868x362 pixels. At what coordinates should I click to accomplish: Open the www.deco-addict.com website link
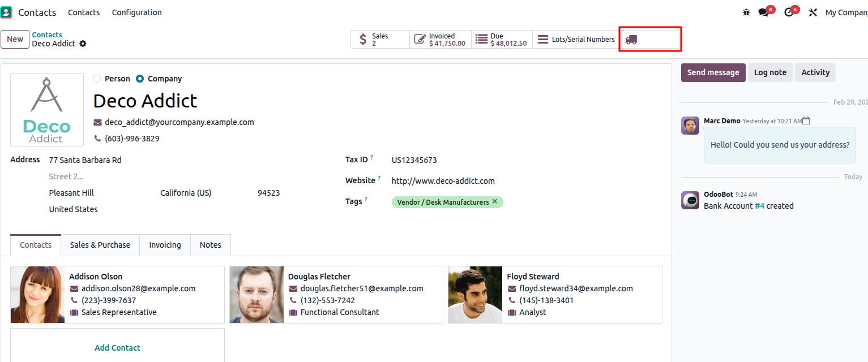pos(443,180)
